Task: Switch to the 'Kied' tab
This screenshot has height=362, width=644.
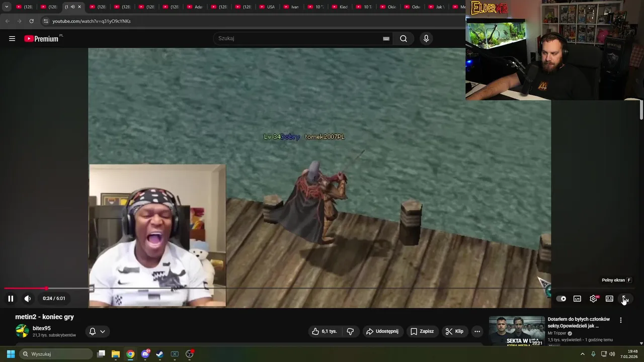Action: [339, 7]
